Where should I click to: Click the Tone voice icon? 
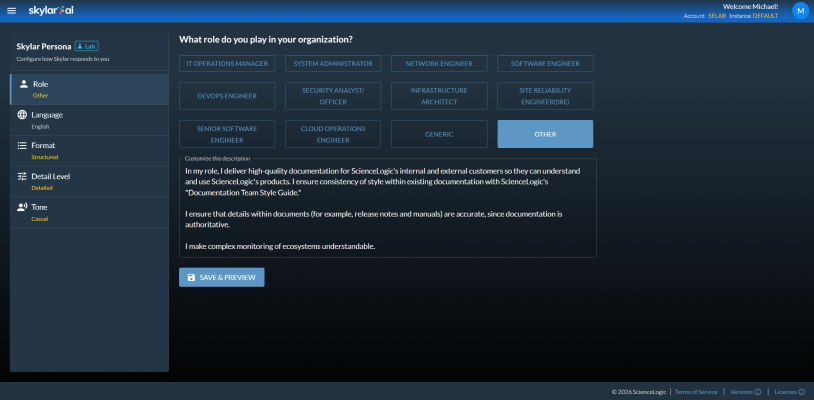(22, 207)
